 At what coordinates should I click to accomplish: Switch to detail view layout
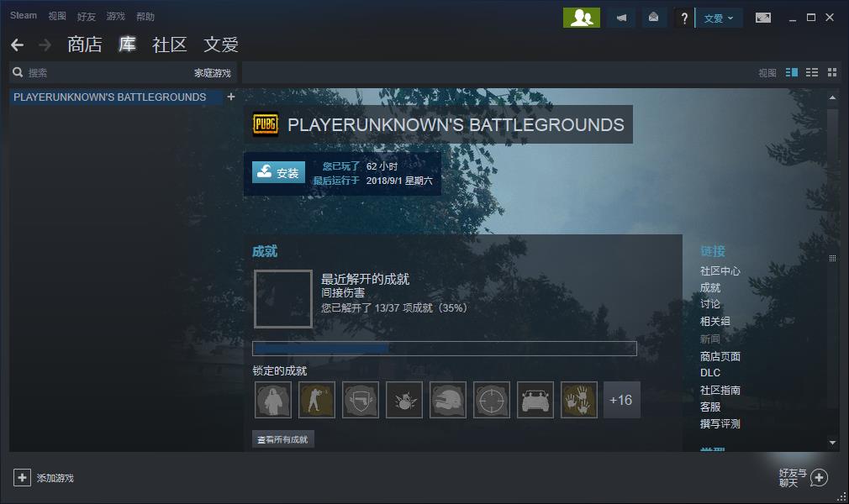(x=792, y=72)
